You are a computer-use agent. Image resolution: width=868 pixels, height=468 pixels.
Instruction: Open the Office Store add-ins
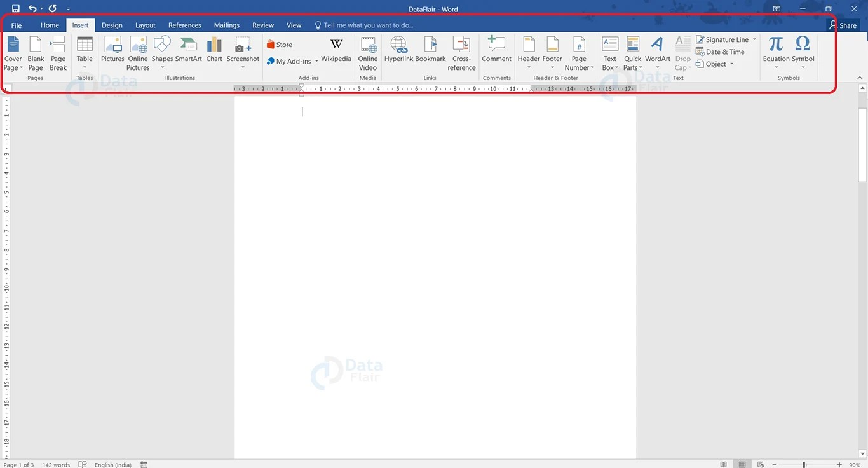tap(280, 45)
